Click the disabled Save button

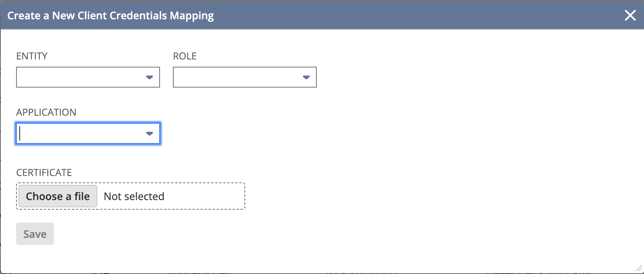point(35,234)
